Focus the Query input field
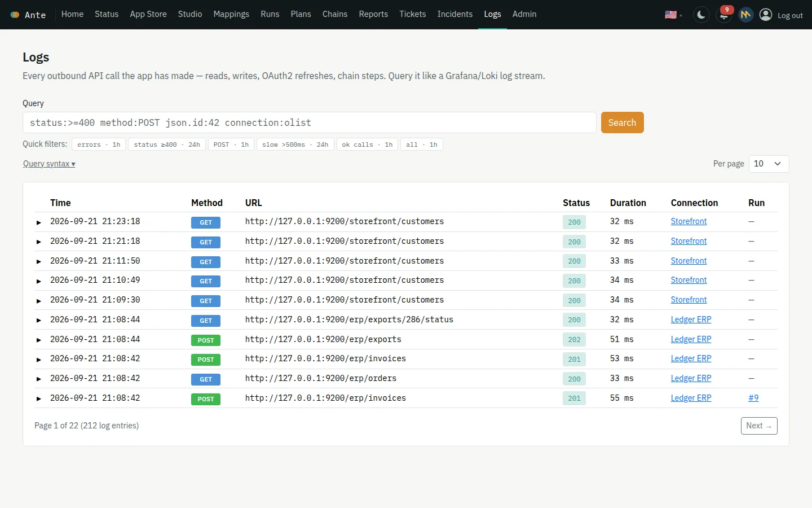The width and height of the screenshot is (812, 508). pyautogui.click(x=309, y=122)
